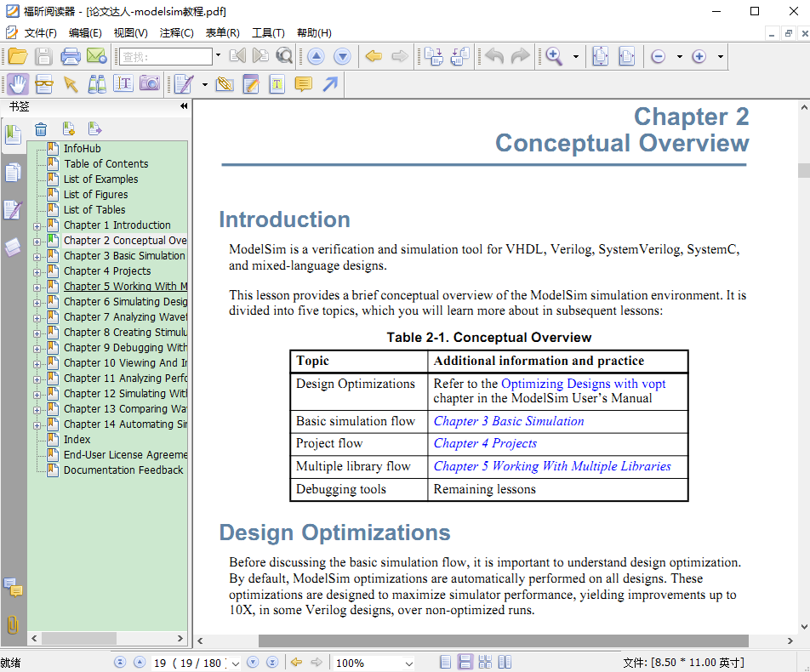Image resolution: width=810 pixels, height=672 pixels.
Task: Click the sticky note comment tool
Action: pyautogui.click(x=303, y=83)
